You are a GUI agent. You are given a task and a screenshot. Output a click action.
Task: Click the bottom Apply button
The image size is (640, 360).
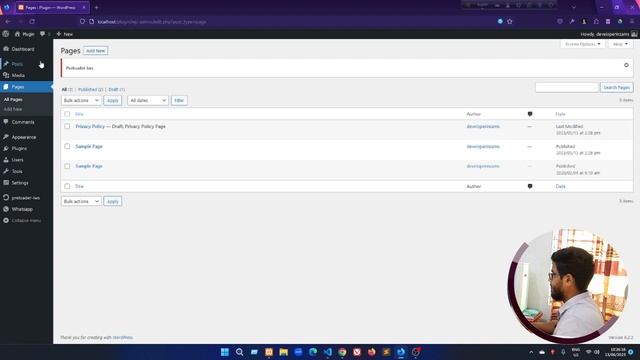(113, 202)
